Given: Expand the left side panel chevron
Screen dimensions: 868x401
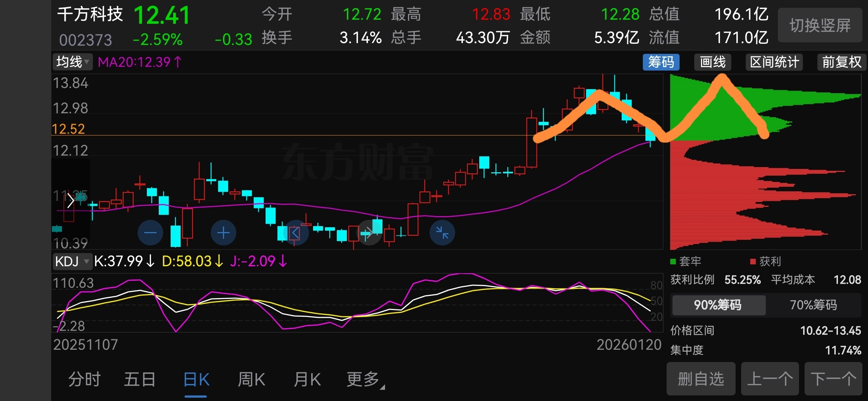Looking at the screenshot, I should 70,201.
